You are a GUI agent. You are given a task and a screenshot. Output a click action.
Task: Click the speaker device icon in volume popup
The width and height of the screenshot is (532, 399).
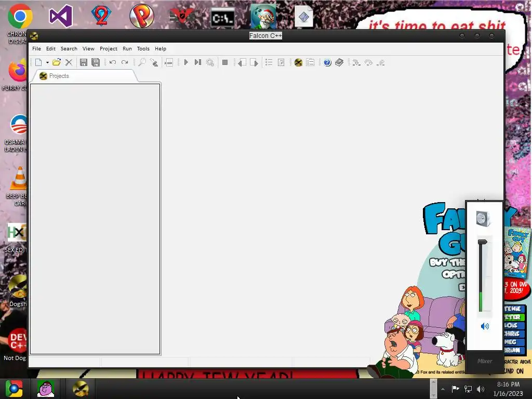tap(483, 219)
